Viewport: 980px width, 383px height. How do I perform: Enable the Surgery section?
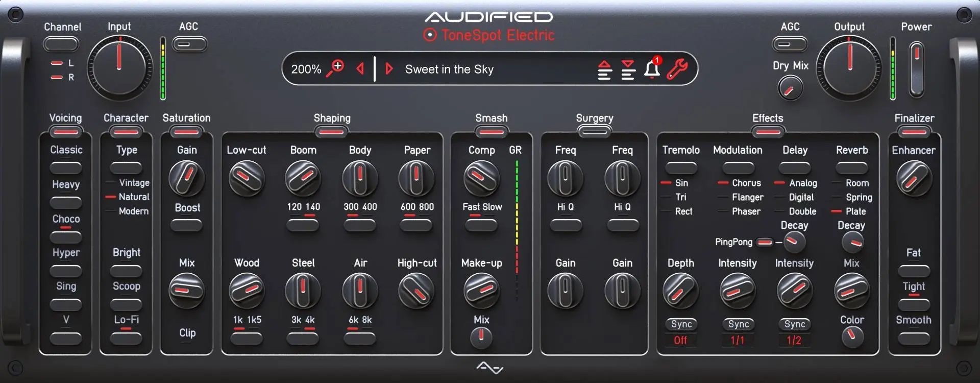(x=595, y=132)
